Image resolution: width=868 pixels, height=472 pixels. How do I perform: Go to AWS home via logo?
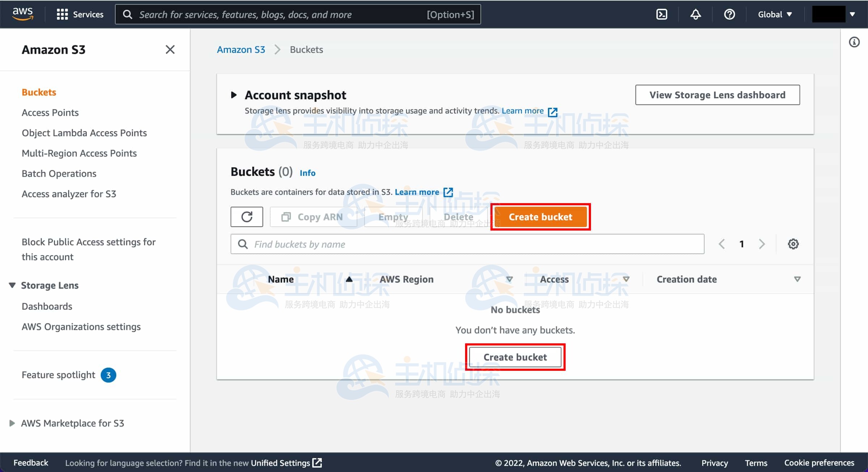point(22,14)
